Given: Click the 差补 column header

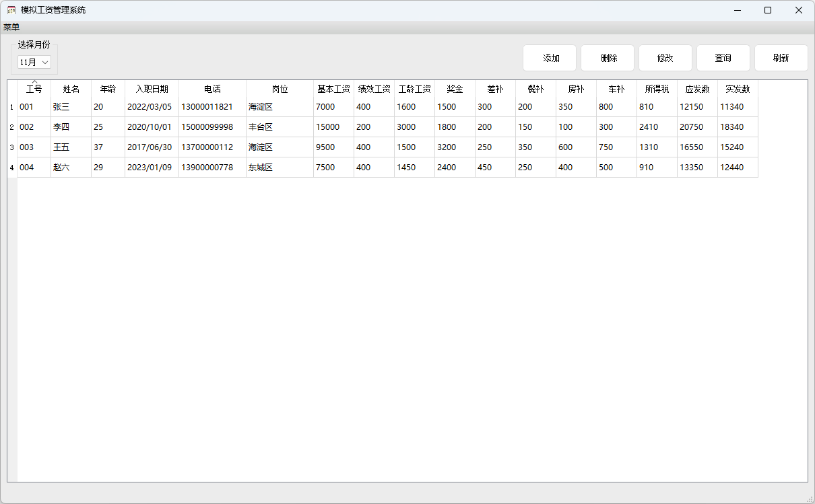Looking at the screenshot, I should [x=496, y=89].
